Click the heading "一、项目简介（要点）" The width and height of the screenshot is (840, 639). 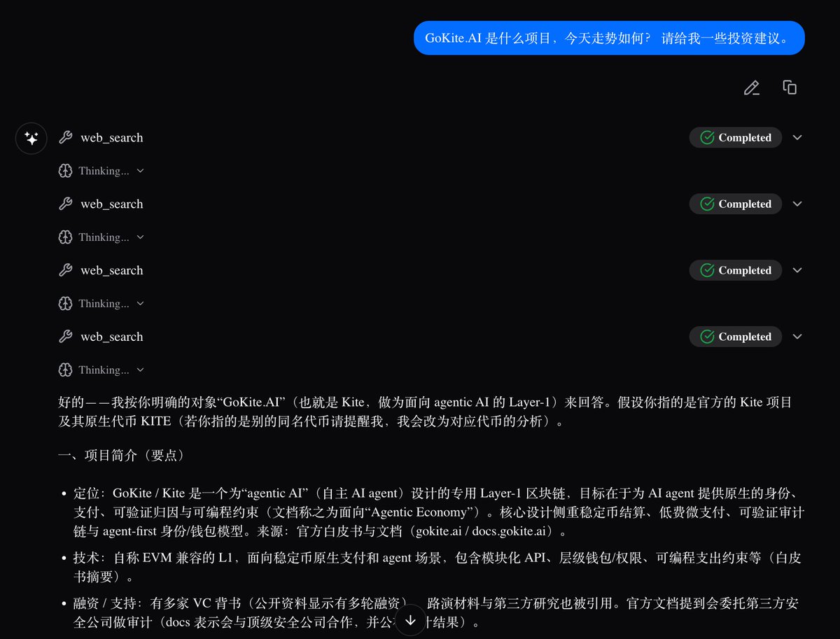pyautogui.click(x=121, y=456)
